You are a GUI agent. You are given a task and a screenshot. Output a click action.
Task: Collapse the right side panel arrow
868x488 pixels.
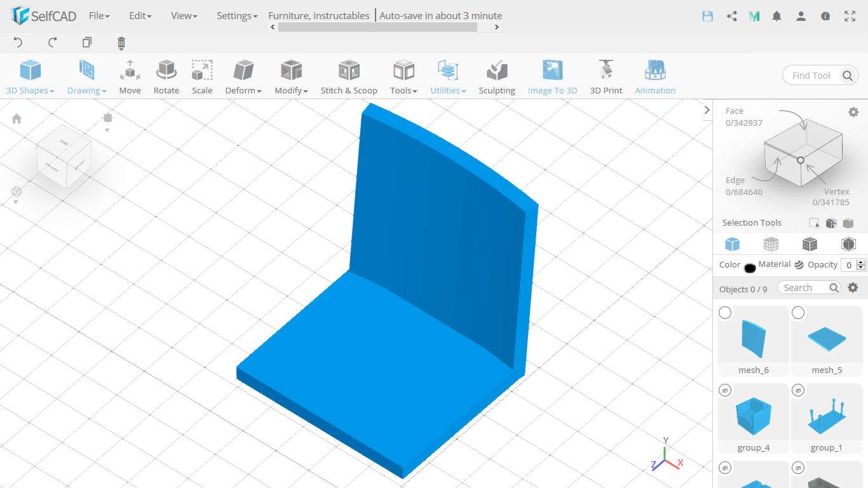click(707, 110)
